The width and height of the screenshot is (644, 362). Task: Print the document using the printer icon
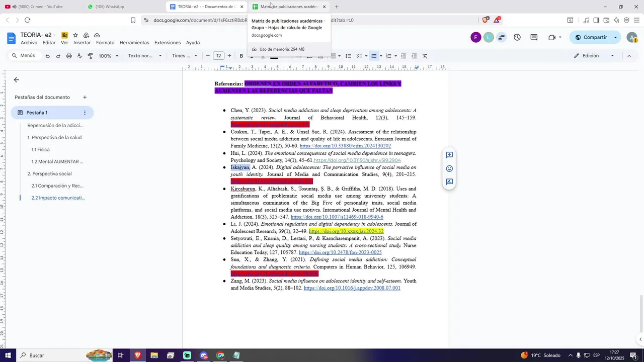click(x=69, y=56)
